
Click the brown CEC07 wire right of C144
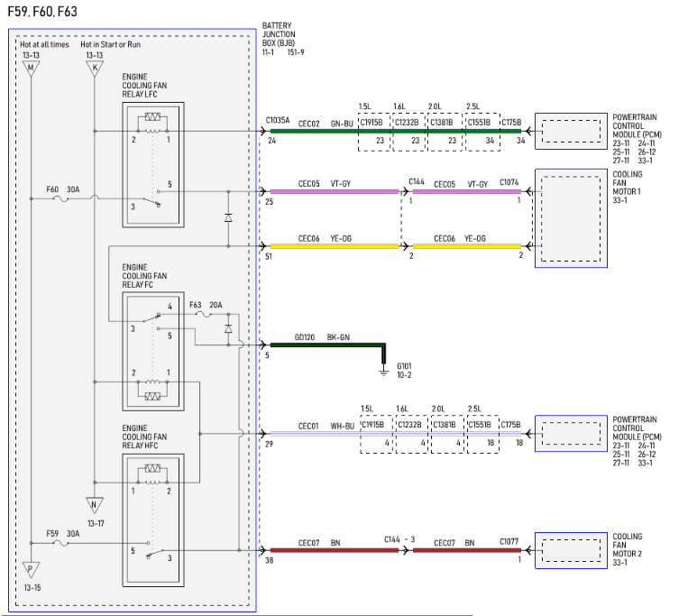467,550
